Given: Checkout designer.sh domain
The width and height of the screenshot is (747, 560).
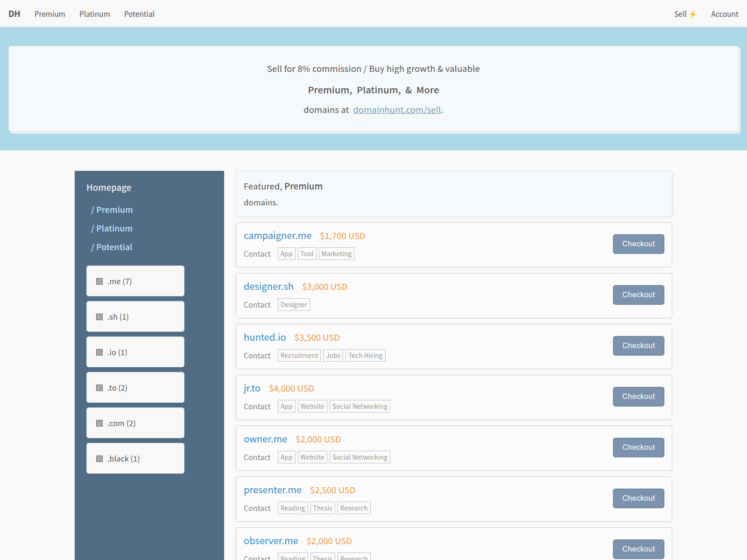Looking at the screenshot, I should [x=639, y=295].
